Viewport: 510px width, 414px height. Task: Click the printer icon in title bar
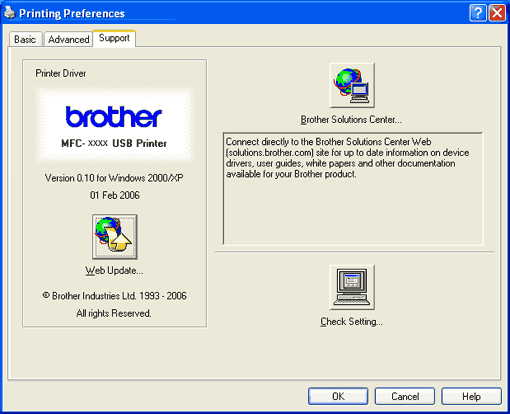(x=9, y=13)
